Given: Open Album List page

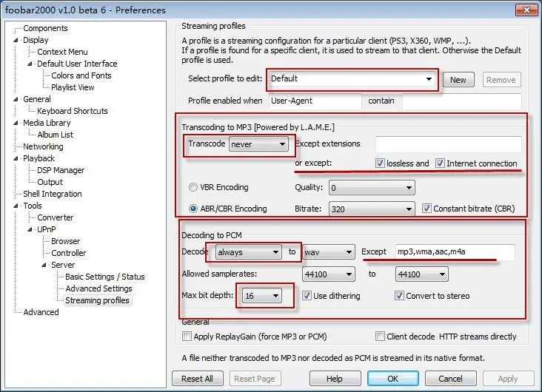Looking at the screenshot, I should coord(55,135).
